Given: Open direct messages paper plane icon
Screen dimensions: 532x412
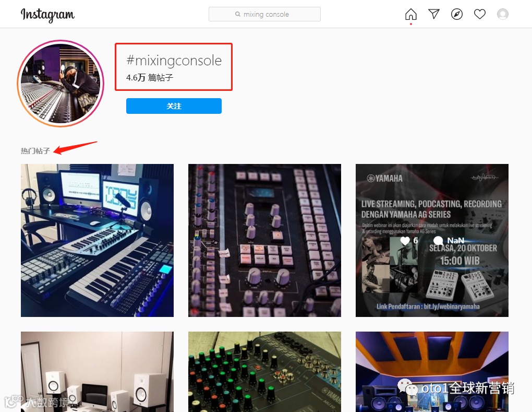Looking at the screenshot, I should point(434,14).
